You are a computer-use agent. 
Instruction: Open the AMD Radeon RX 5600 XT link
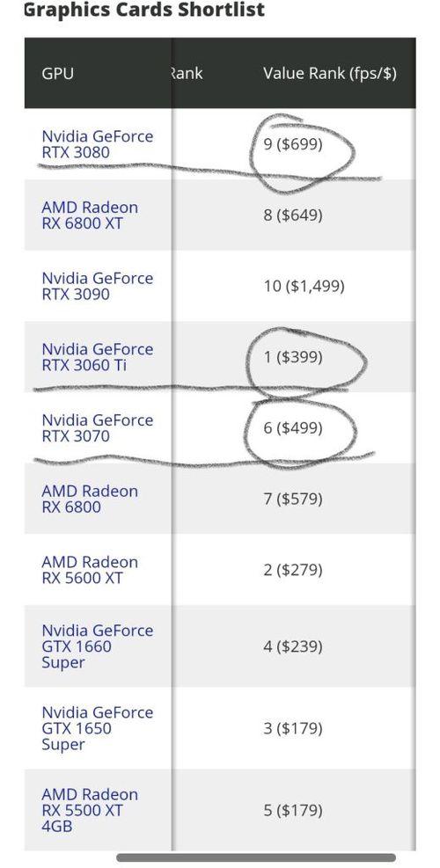pos(90,570)
